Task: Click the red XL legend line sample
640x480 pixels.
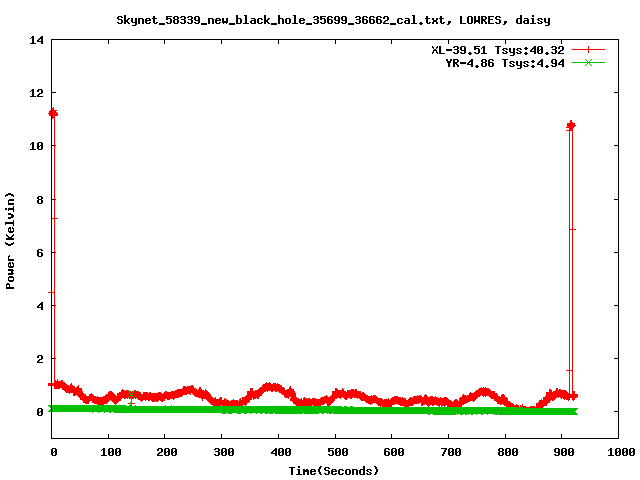Action: 588,50
